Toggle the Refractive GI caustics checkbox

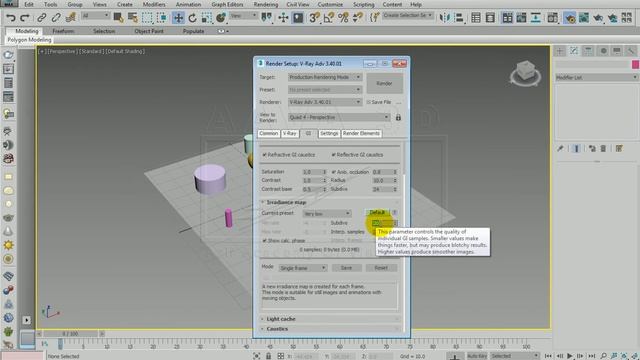pyautogui.click(x=264, y=155)
